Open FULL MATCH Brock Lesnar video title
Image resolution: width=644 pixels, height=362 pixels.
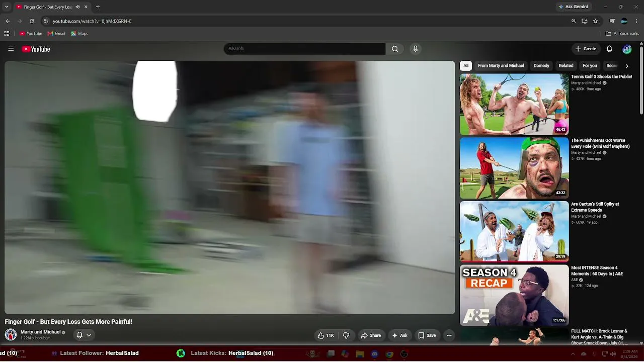(x=599, y=337)
